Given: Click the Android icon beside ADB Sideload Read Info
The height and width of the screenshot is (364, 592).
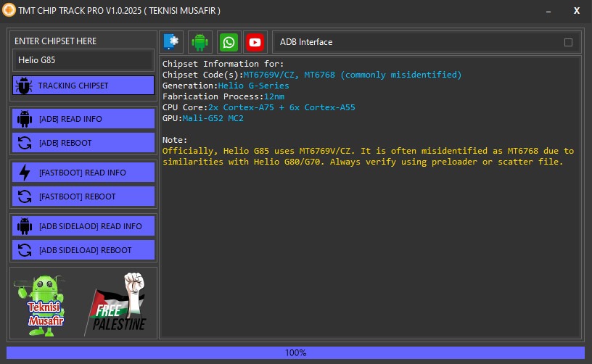Looking at the screenshot, I should click(x=25, y=226).
